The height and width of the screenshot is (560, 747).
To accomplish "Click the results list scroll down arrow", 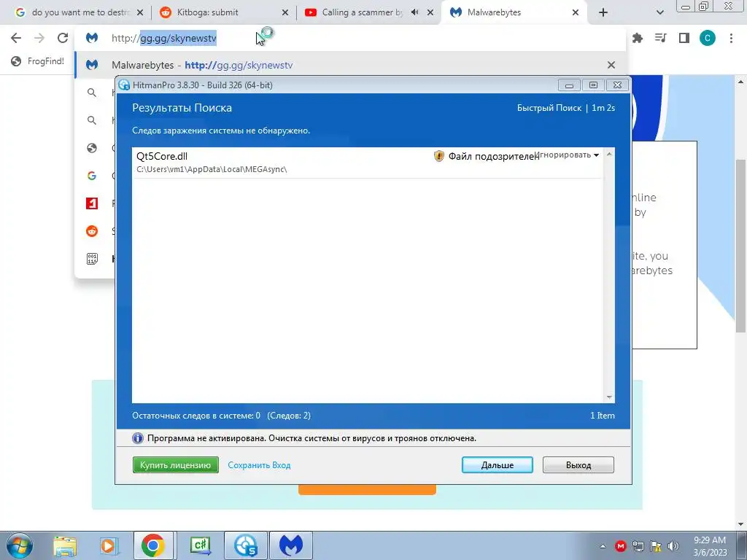I will pyautogui.click(x=609, y=397).
